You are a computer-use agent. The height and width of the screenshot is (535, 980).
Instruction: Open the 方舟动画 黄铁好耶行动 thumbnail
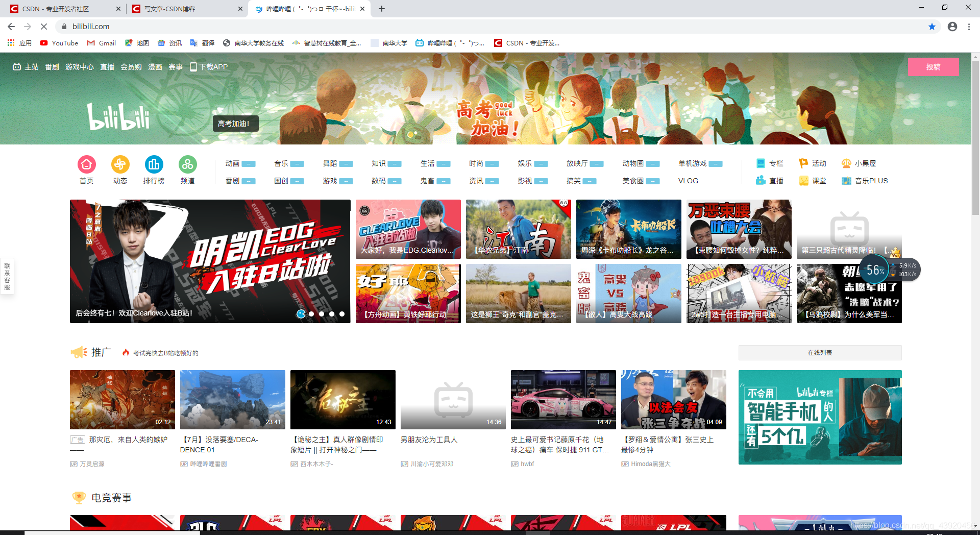coord(408,294)
